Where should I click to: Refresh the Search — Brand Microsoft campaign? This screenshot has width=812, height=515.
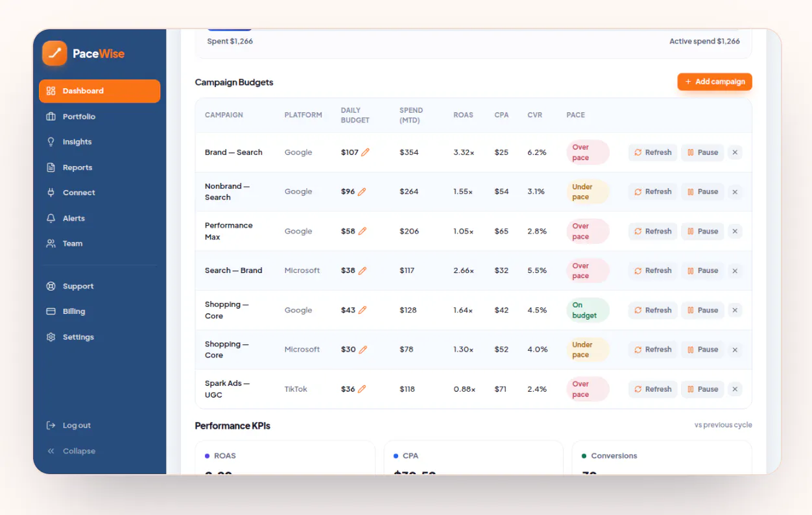pos(652,270)
